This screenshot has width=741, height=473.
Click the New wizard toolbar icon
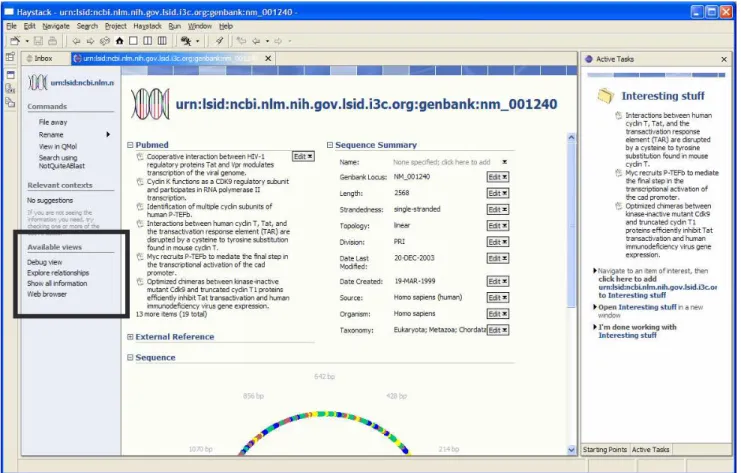(x=15, y=41)
